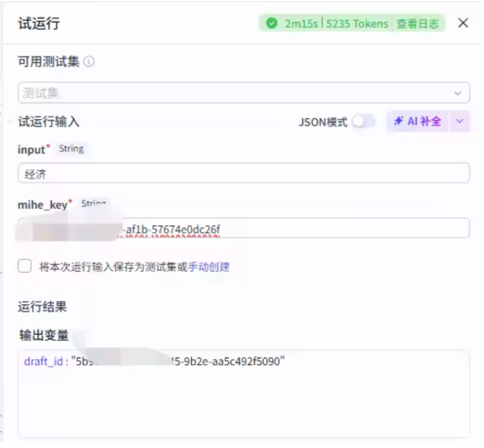Click the input field containing 经济
Screen dimensions: 484x448
click(x=243, y=173)
